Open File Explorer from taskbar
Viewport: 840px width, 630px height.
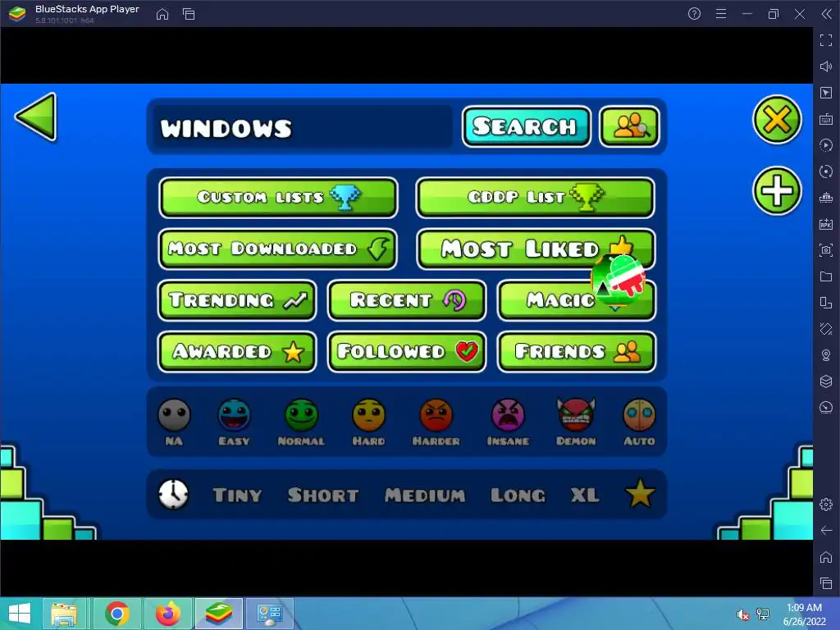click(64, 614)
